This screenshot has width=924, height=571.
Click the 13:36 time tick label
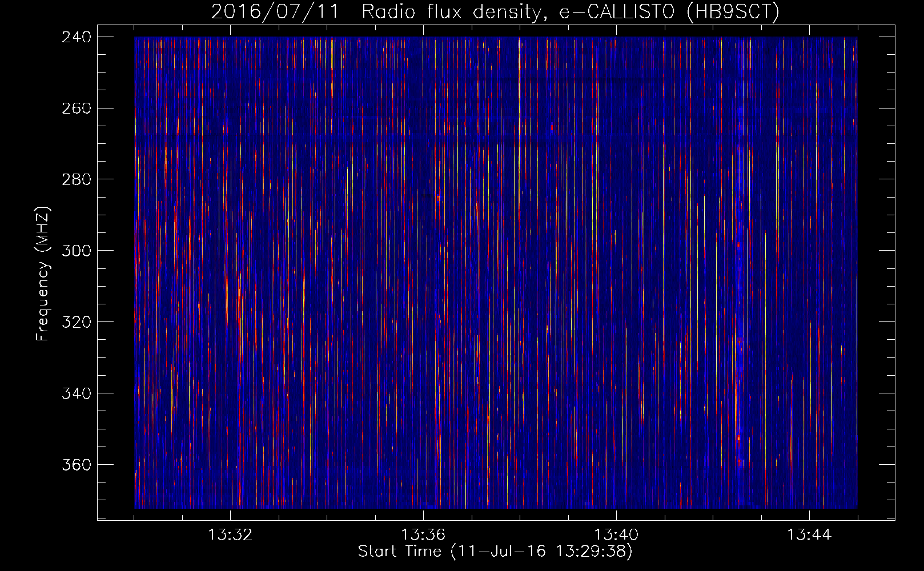(423, 535)
